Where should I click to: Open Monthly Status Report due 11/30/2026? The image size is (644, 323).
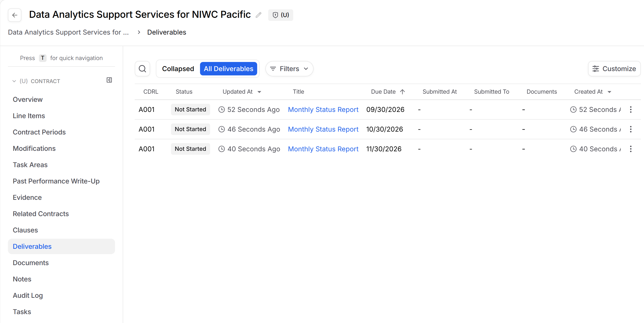323,149
